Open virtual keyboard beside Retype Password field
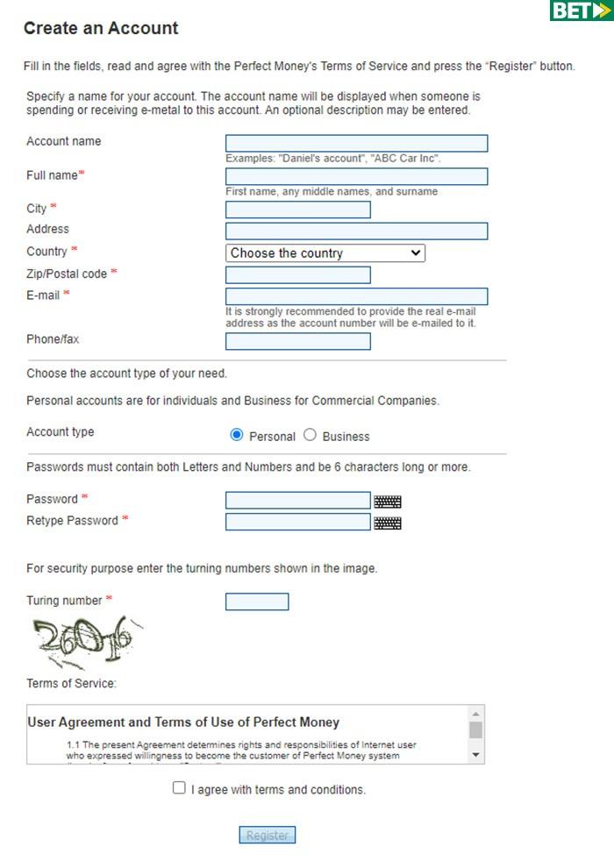This screenshot has height=868, width=614. (388, 523)
